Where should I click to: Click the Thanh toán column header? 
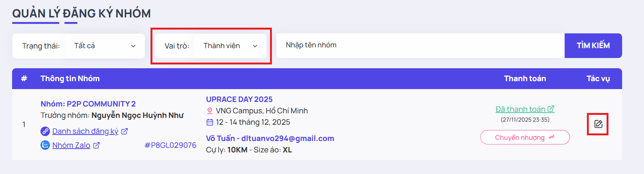[525, 78]
